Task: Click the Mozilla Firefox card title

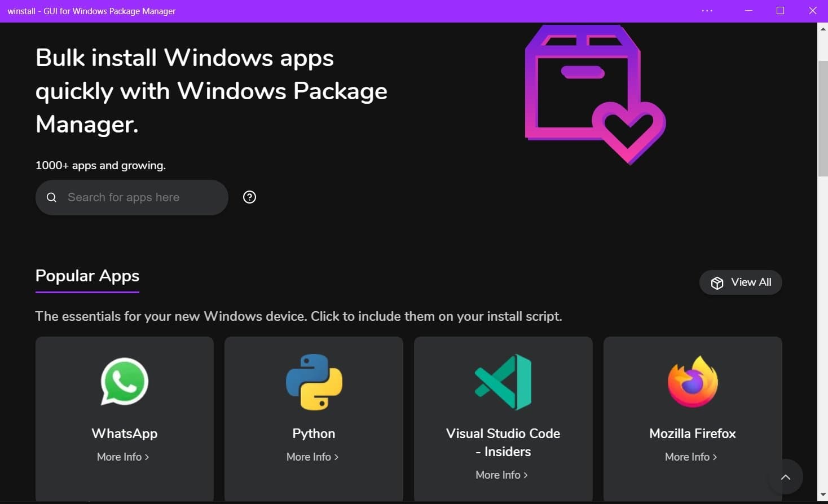Action: point(693,434)
